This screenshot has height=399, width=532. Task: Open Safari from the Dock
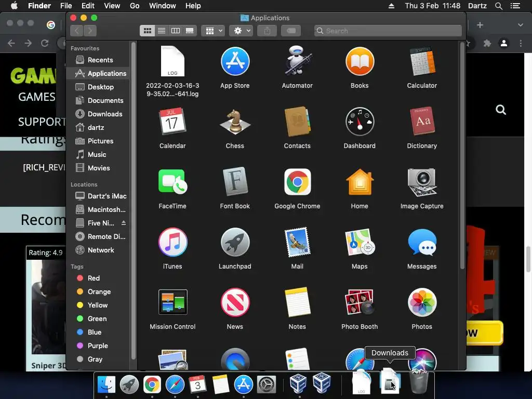175,384
